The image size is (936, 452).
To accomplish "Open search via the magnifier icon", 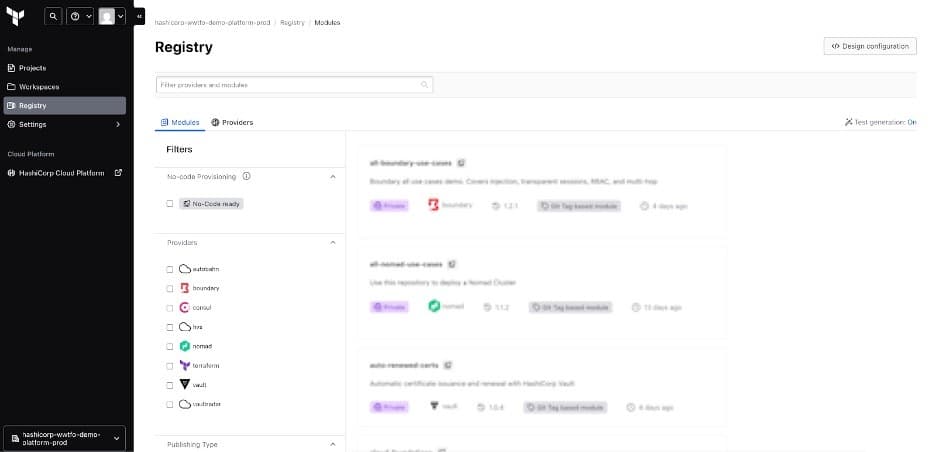I will (x=52, y=17).
